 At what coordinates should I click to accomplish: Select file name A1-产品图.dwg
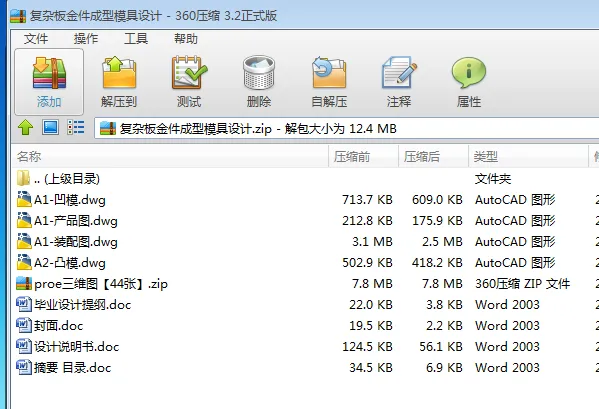pos(76,221)
